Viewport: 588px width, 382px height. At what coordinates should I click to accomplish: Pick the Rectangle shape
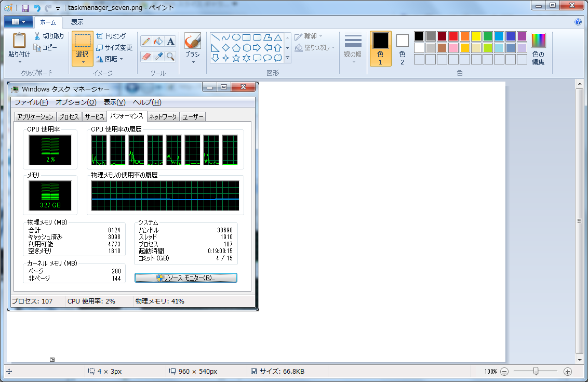click(246, 37)
